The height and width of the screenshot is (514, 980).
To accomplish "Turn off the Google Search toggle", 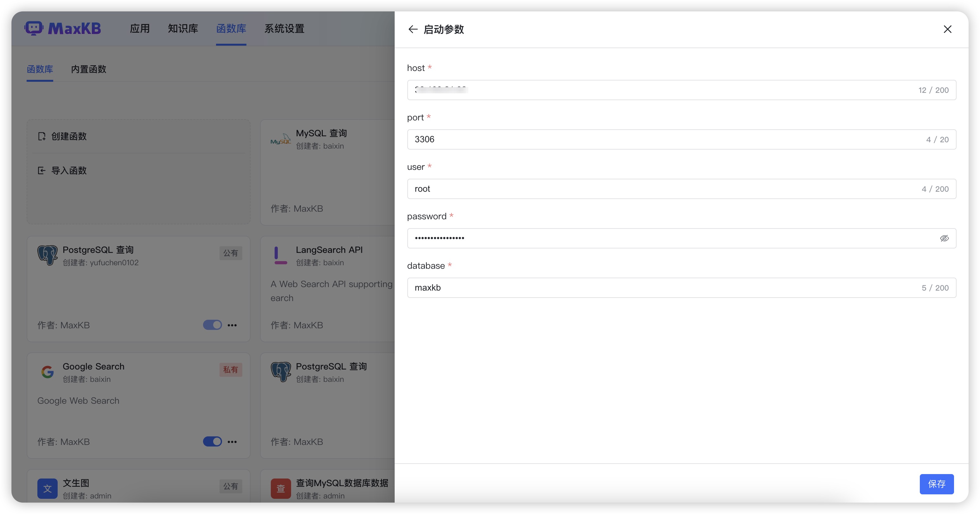I will tap(212, 441).
